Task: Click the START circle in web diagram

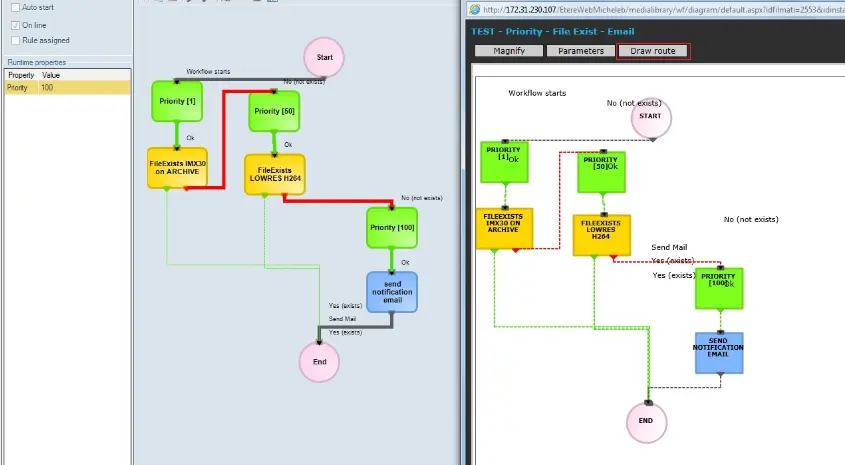Action: coord(650,117)
